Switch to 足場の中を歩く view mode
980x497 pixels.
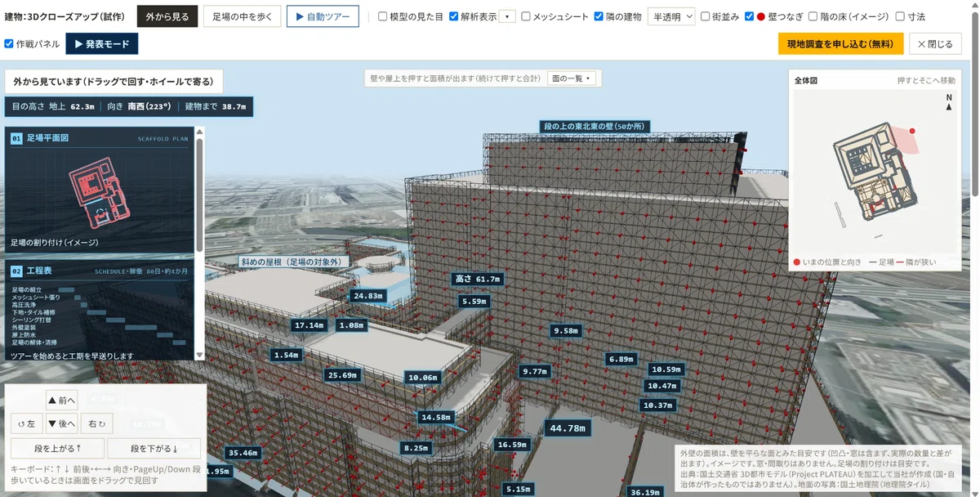click(243, 16)
